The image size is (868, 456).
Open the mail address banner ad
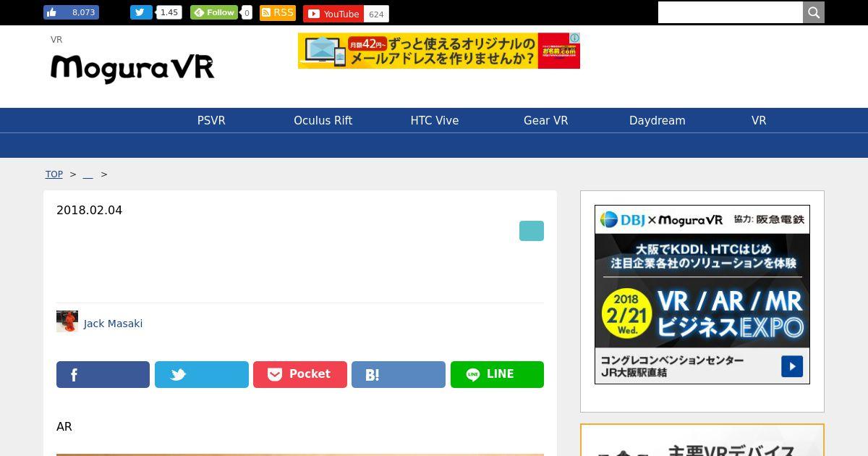pyautogui.click(x=438, y=51)
